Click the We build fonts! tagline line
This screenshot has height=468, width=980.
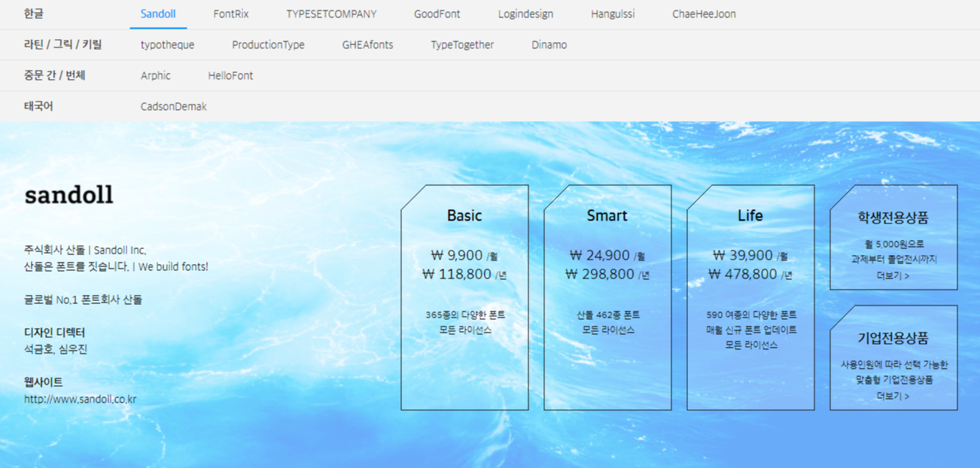(116, 267)
